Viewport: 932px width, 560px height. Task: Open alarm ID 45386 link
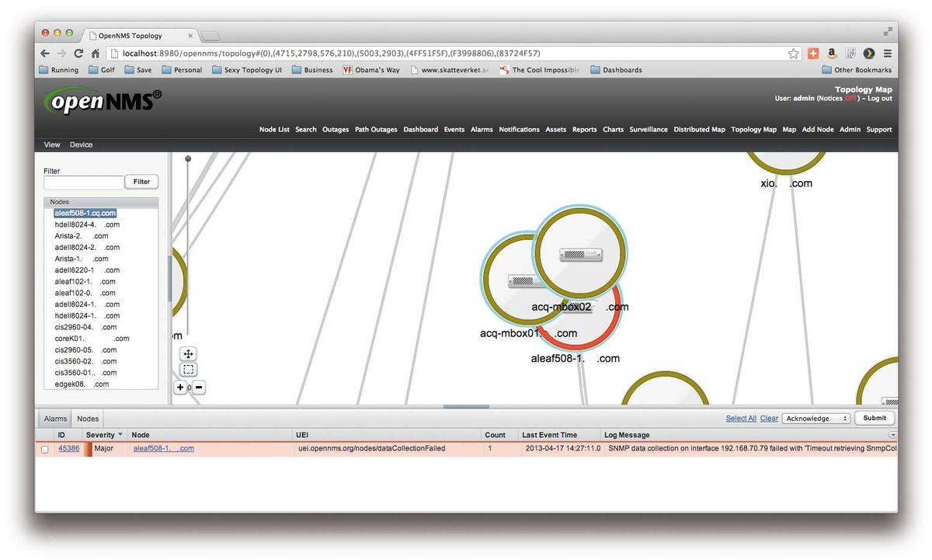click(x=68, y=448)
